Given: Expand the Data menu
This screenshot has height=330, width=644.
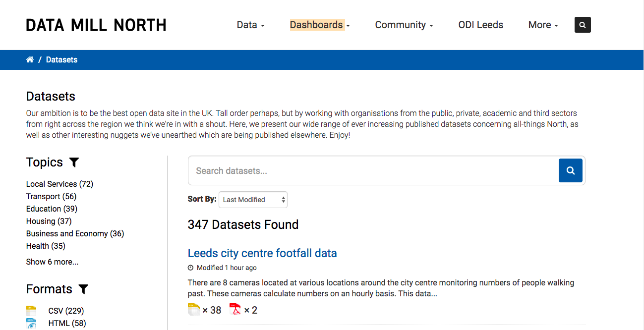Looking at the screenshot, I should click(x=251, y=25).
